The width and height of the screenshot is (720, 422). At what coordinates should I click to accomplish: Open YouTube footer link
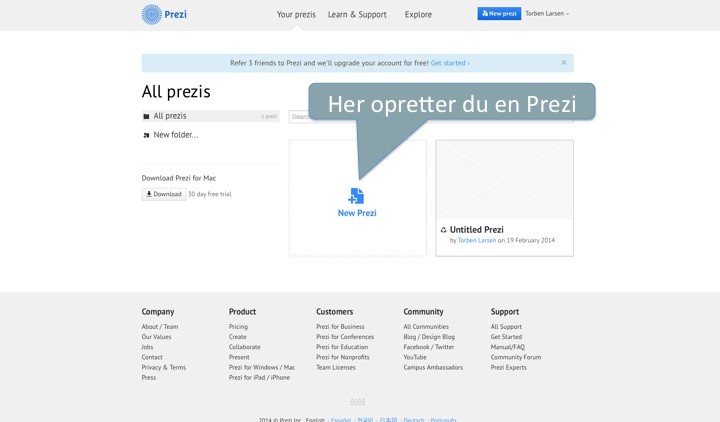coord(415,357)
